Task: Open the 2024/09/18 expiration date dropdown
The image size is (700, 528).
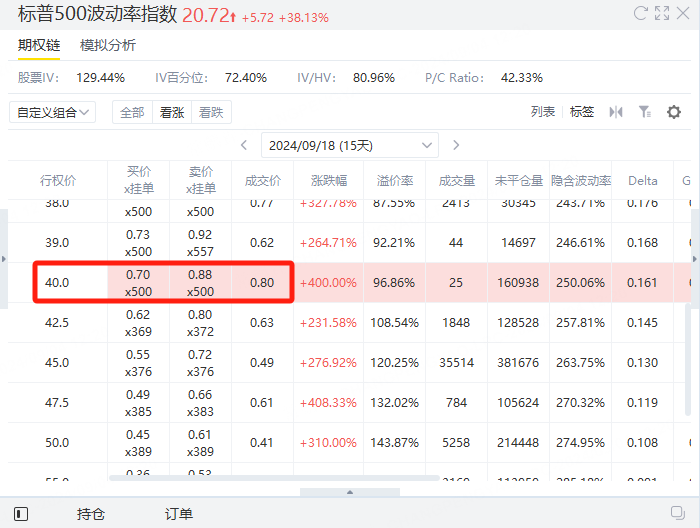Action: tap(350, 145)
